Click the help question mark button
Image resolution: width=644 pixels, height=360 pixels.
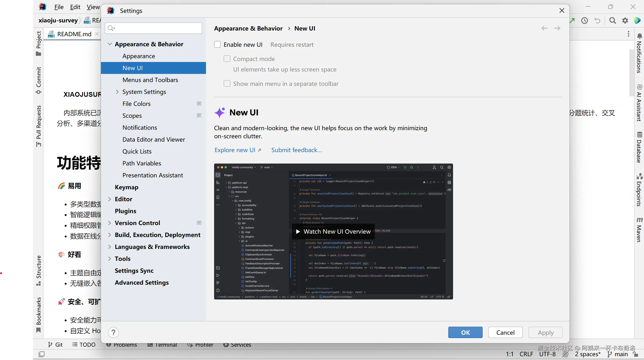click(x=113, y=332)
